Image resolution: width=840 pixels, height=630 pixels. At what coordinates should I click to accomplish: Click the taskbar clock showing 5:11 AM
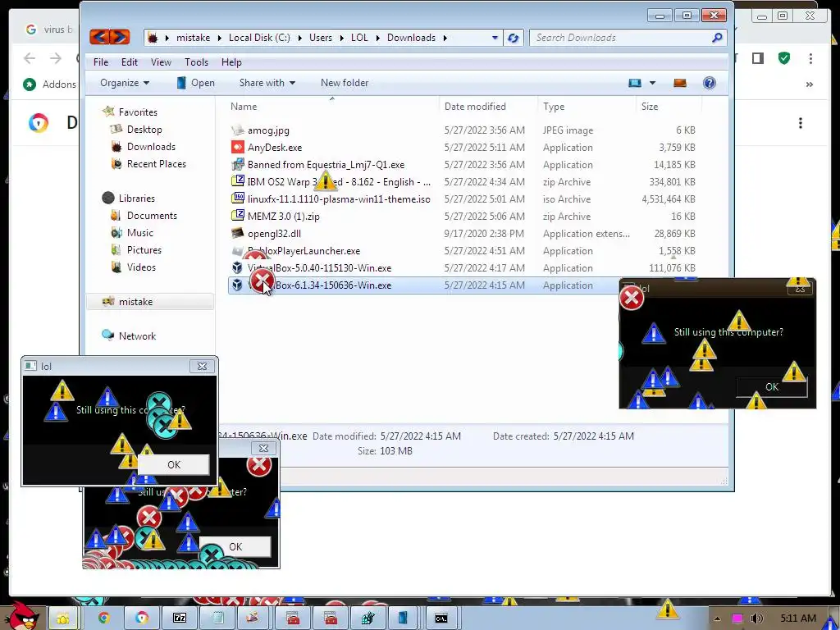[797, 619]
